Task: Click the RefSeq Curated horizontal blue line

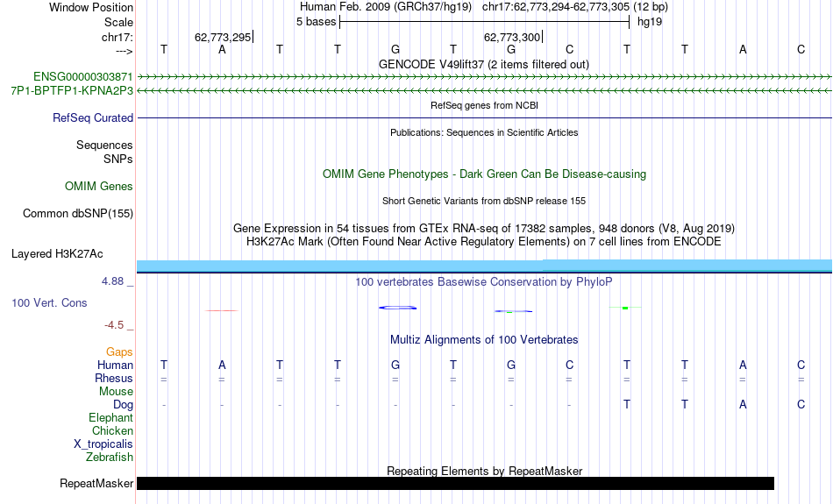Action: coord(484,117)
